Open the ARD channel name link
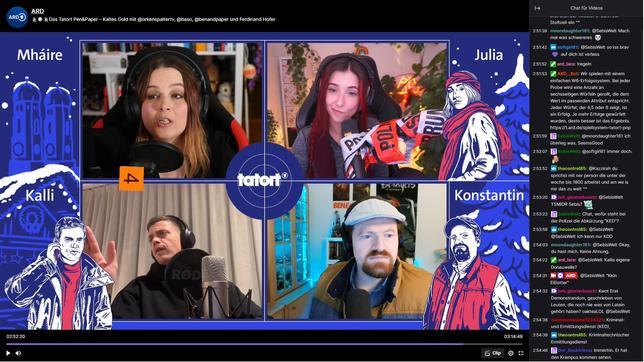This screenshot has width=644, height=362. pyautogui.click(x=37, y=11)
